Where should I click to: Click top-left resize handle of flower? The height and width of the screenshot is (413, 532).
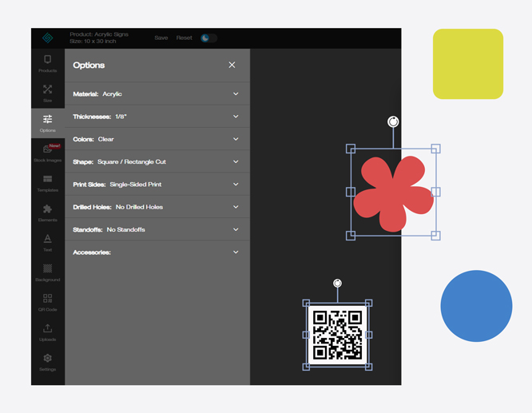tap(351, 149)
